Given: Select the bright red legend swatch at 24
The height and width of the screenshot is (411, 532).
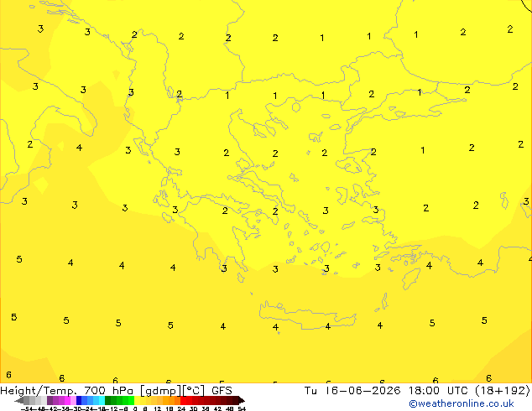Looking at the screenshot, I should (x=183, y=400).
